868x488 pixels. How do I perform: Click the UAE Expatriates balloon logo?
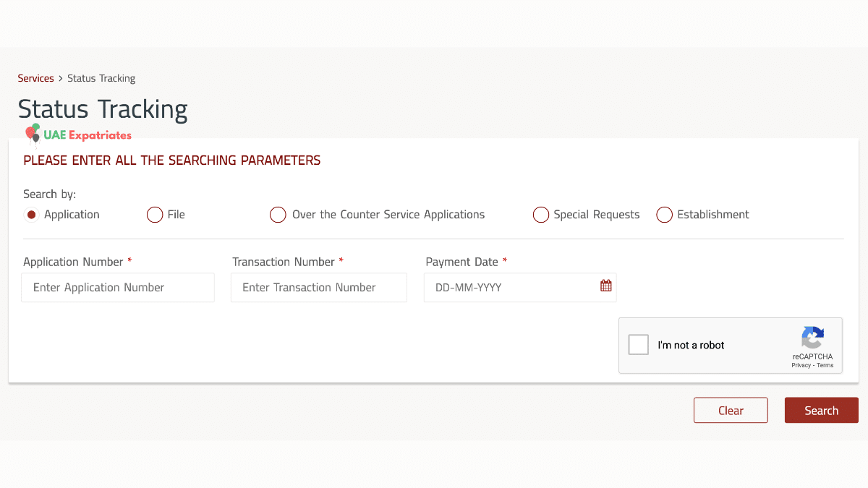point(32,133)
